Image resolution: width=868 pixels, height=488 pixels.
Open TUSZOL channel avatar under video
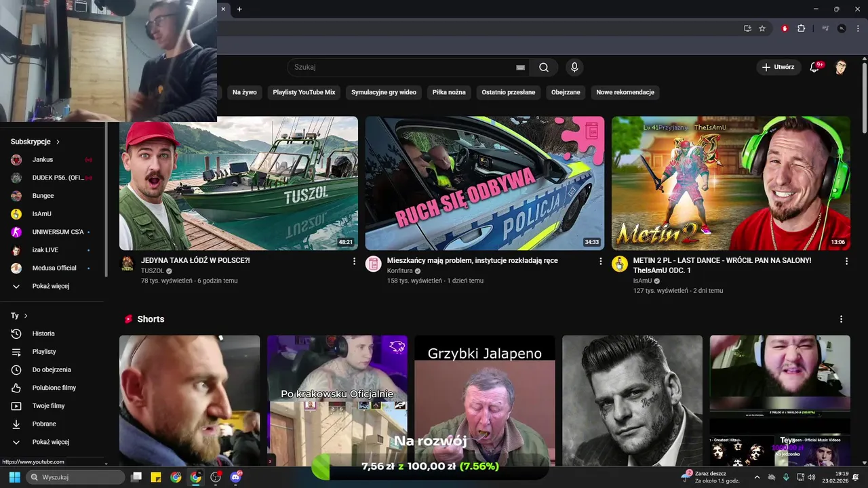click(x=127, y=264)
